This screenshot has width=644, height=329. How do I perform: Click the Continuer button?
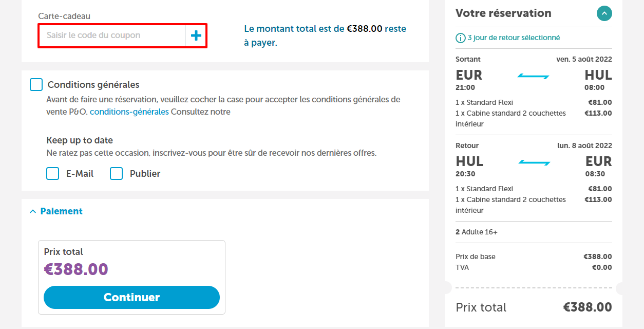point(131,297)
